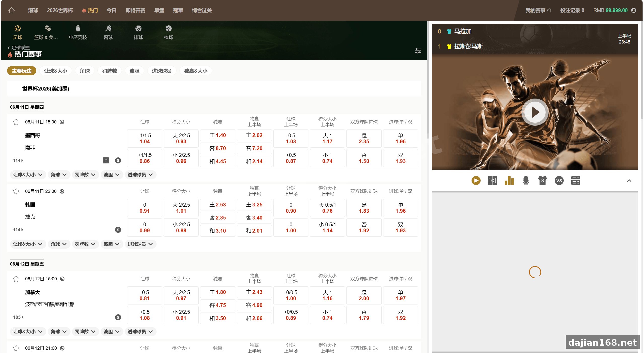Go back to 足球联盟
644x353 pixels.
tap(19, 48)
